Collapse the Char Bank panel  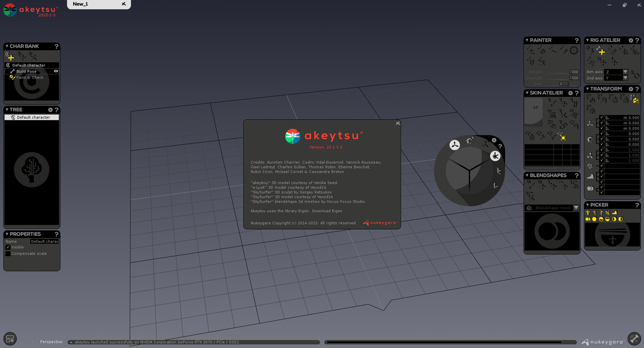pyautogui.click(x=7, y=46)
